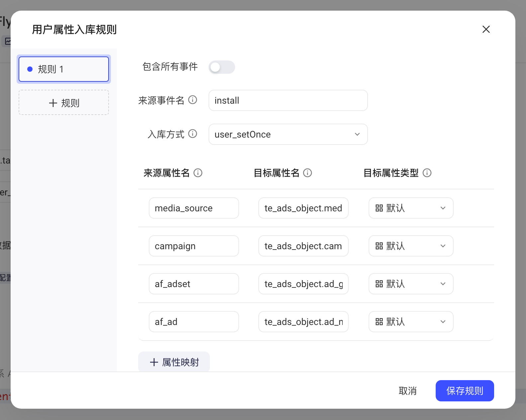Click the af_adset source property field
This screenshot has height=420, width=526.
pyautogui.click(x=194, y=284)
